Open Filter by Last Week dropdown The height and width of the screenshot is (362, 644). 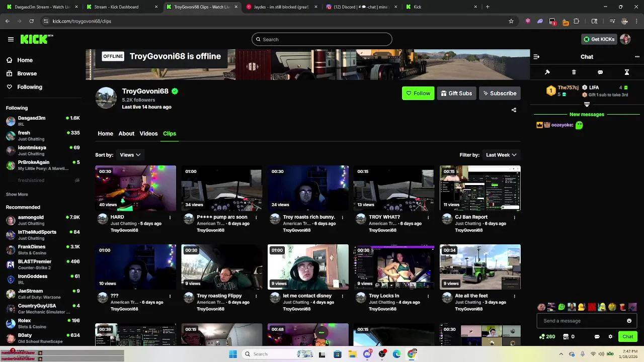(x=501, y=155)
